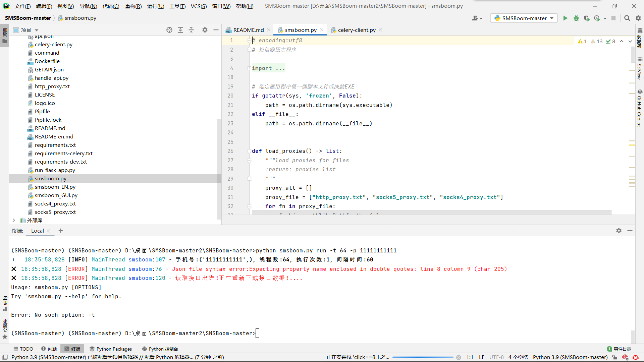The width and height of the screenshot is (644, 362).
Task: Expand the 外部库 tree node
Action: click(14, 220)
